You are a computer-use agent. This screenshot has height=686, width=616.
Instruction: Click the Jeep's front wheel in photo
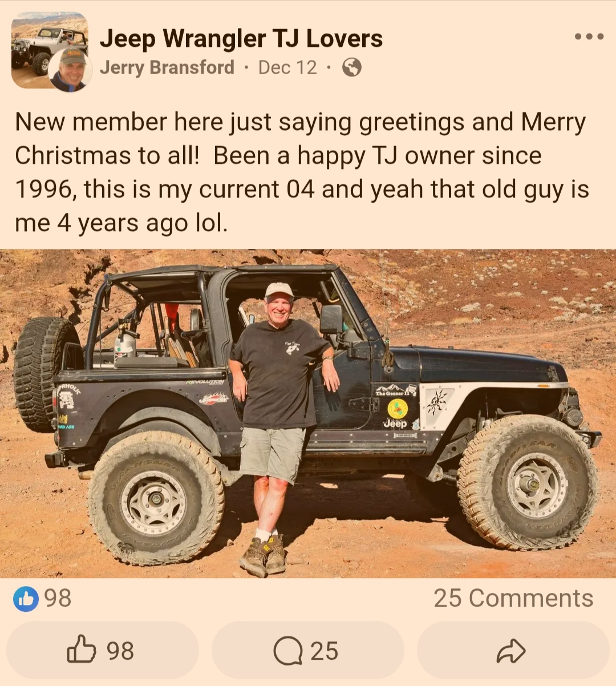528,483
